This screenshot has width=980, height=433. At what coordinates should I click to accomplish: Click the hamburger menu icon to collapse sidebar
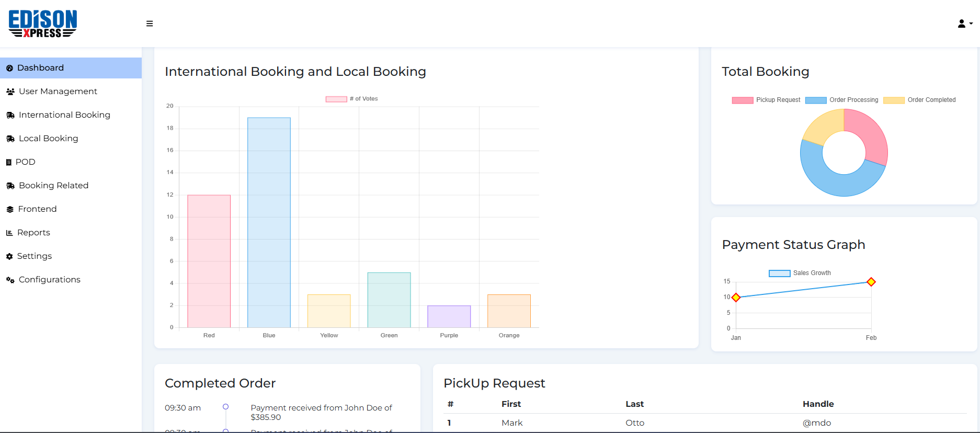(150, 24)
